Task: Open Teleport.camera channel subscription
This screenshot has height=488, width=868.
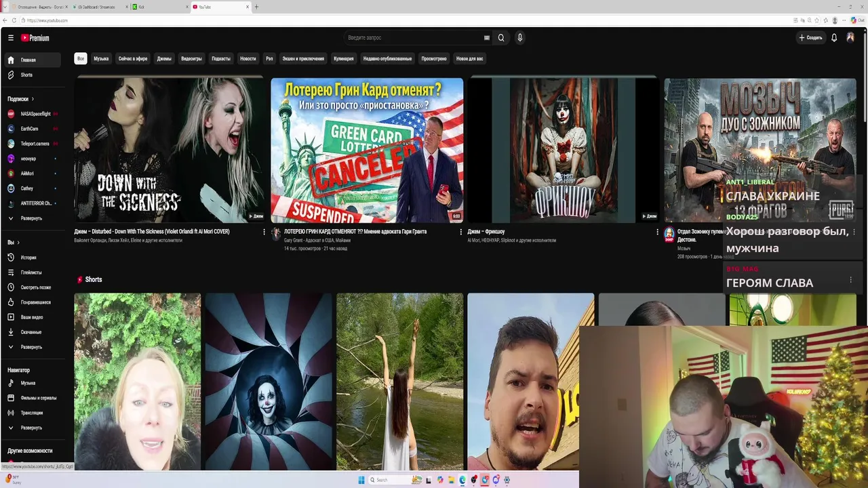Action: [32, 144]
